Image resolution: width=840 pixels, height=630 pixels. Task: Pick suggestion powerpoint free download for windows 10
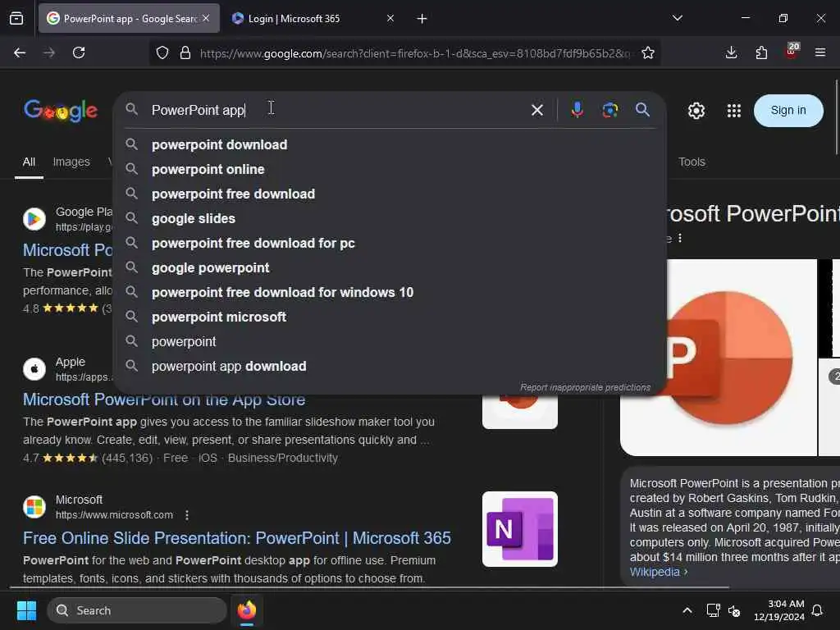(390, 293)
